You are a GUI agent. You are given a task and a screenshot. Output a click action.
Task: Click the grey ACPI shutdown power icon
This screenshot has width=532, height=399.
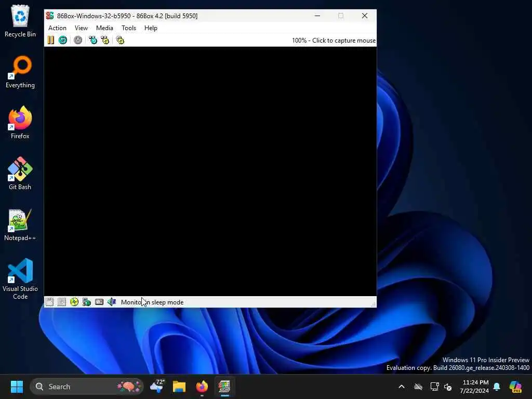[78, 41]
